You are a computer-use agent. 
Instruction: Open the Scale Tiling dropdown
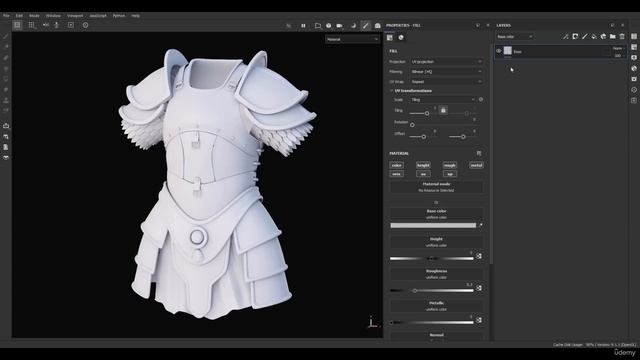click(x=443, y=100)
